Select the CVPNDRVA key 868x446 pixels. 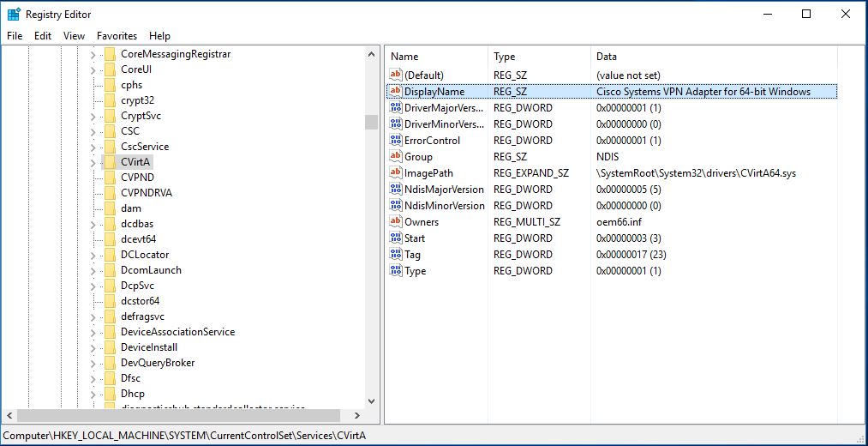147,193
